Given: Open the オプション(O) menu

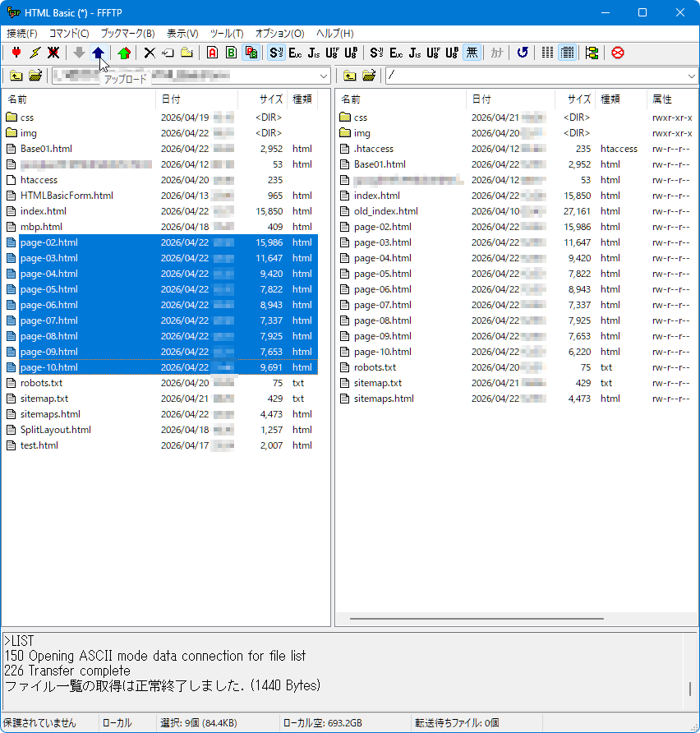Looking at the screenshot, I should (x=279, y=33).
